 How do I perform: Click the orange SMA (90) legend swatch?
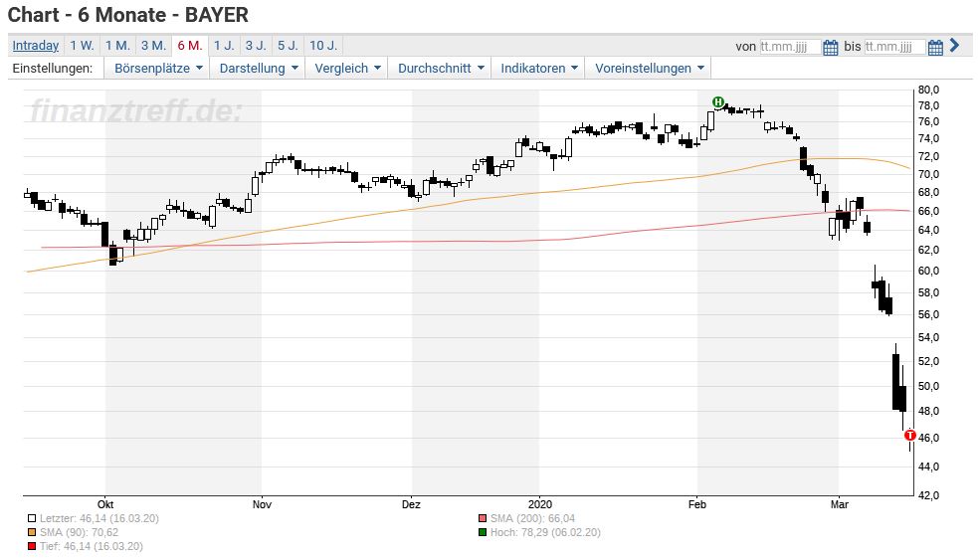[x=32, y=532]
